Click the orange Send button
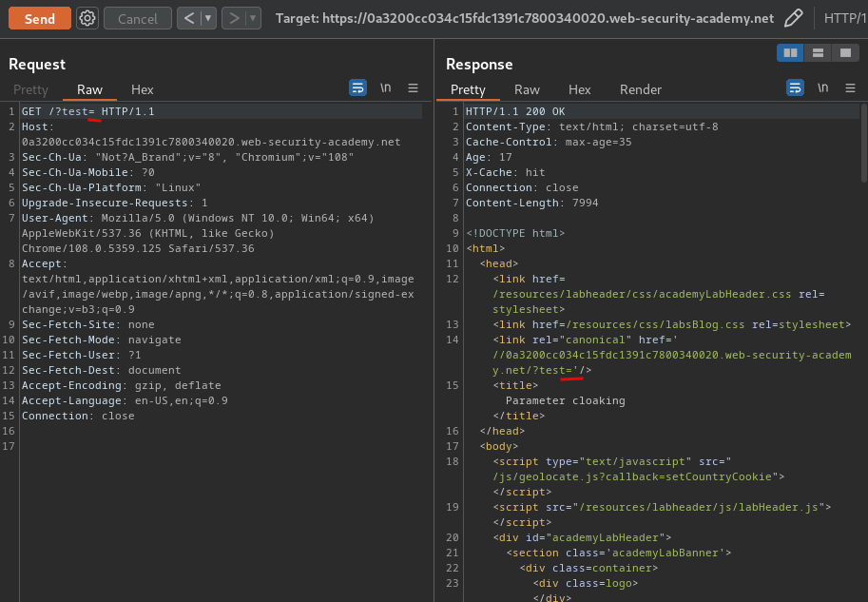The width and height of the screenshot is (868, 602). pos(40,19)
